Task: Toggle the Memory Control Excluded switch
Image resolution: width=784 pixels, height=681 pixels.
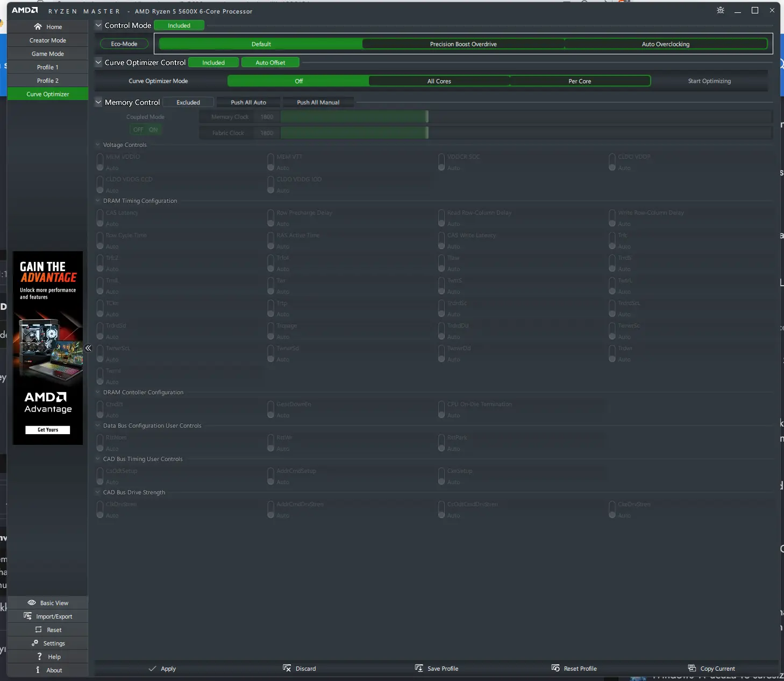Action: click(x=188, y=102)
